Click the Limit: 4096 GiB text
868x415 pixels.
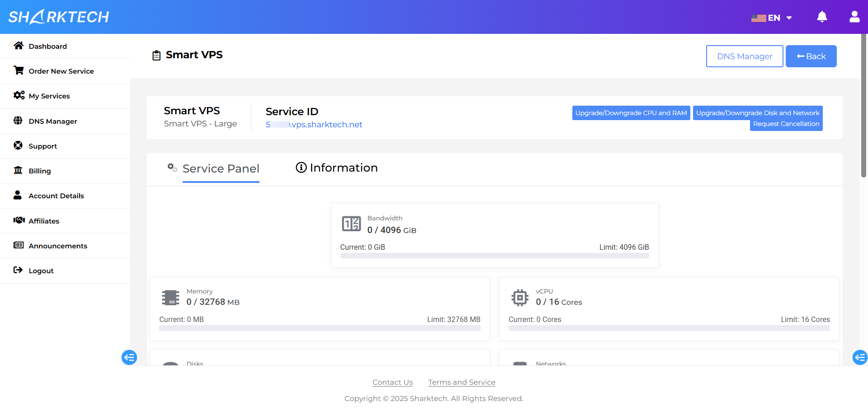tap(624, 247)
